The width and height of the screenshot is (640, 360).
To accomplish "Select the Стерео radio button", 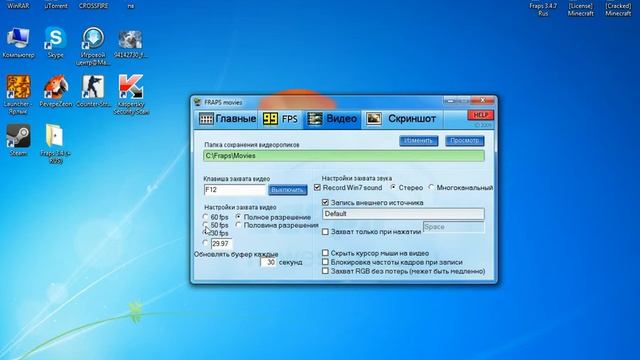I will pos(393,187).
